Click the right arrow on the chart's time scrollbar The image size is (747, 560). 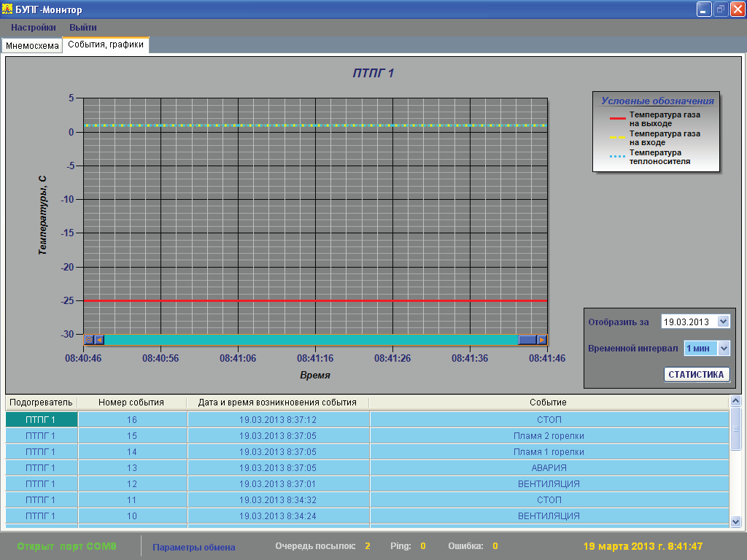point(542,340)
